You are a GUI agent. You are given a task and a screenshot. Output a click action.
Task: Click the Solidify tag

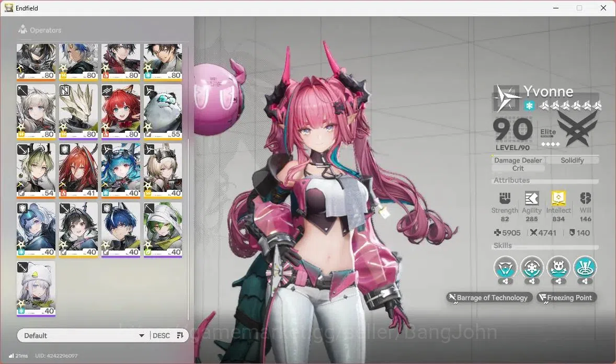[572, 160]
